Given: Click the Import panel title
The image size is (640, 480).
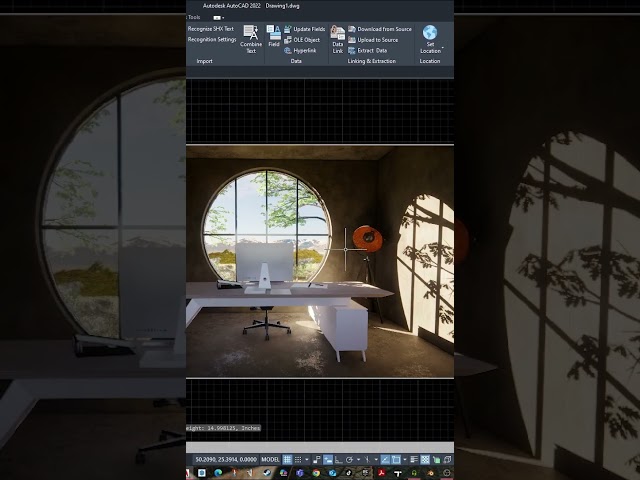Looking at the screenshot, I should click(x=204, y=61).
